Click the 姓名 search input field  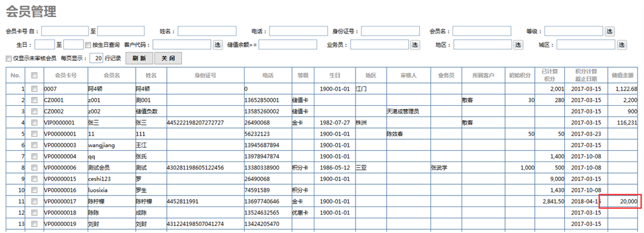click(207, 31)
